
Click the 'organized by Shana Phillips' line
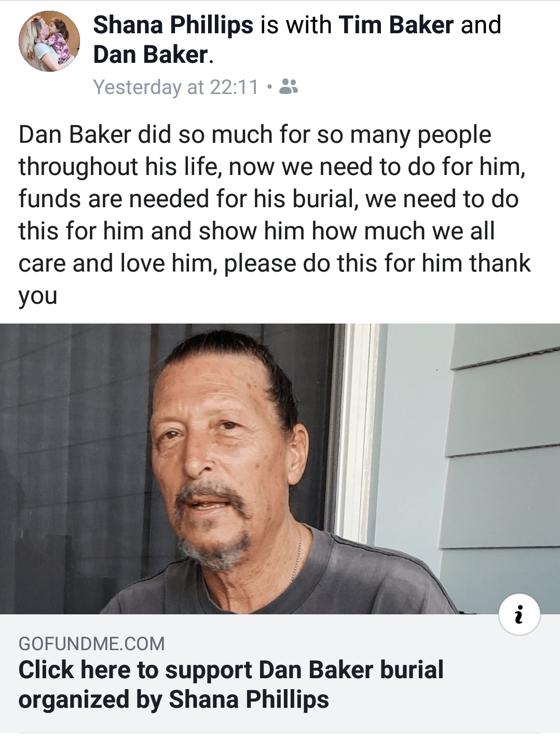173,699
